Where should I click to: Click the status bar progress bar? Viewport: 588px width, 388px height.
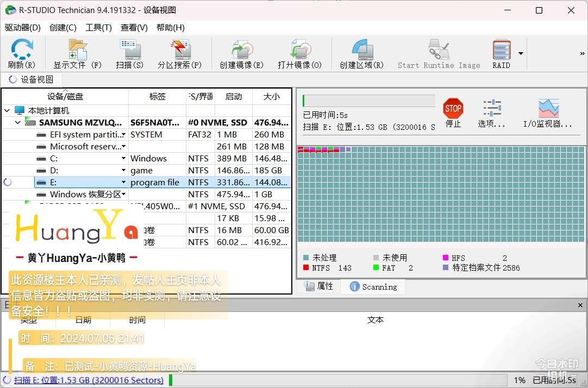coord(337,380)
